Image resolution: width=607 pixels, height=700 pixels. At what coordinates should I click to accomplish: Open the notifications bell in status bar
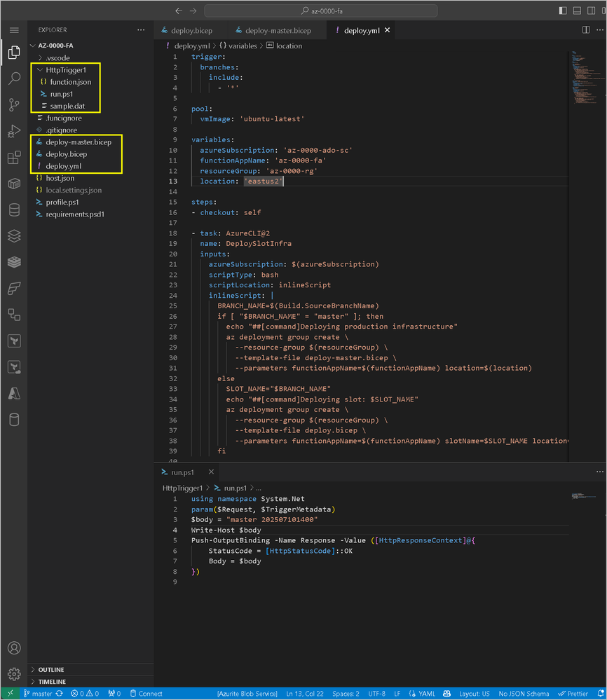pyautogui.click(x=601, y=694)
